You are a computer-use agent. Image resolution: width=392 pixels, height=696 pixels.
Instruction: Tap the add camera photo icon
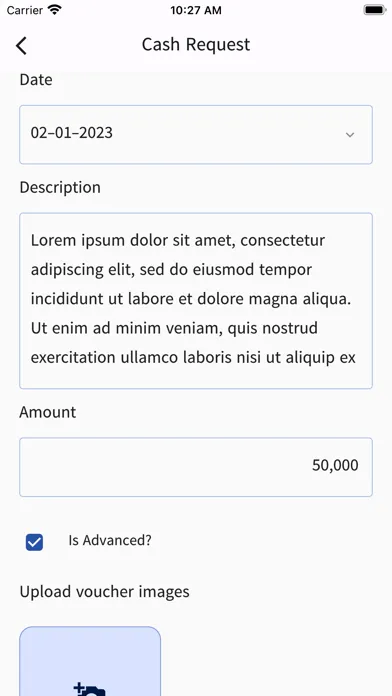pyautogui.click(x=90, y=690)
